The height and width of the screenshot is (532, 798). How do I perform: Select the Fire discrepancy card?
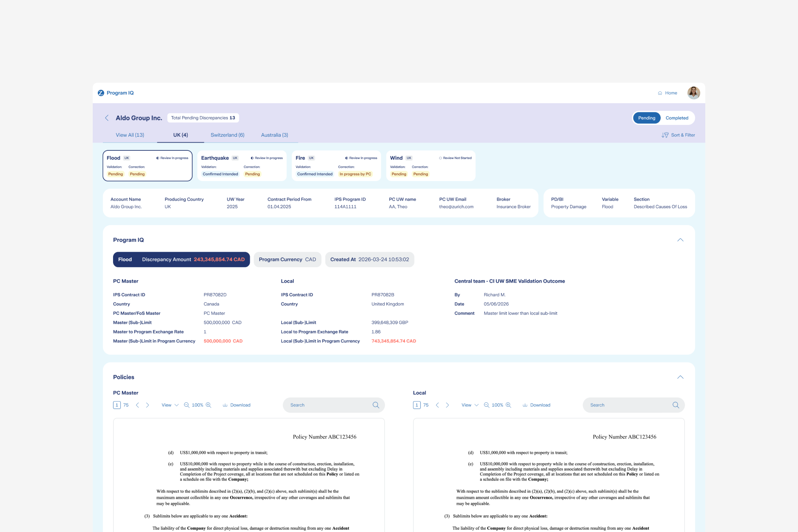pyautogui.click(x=336, y=166)
